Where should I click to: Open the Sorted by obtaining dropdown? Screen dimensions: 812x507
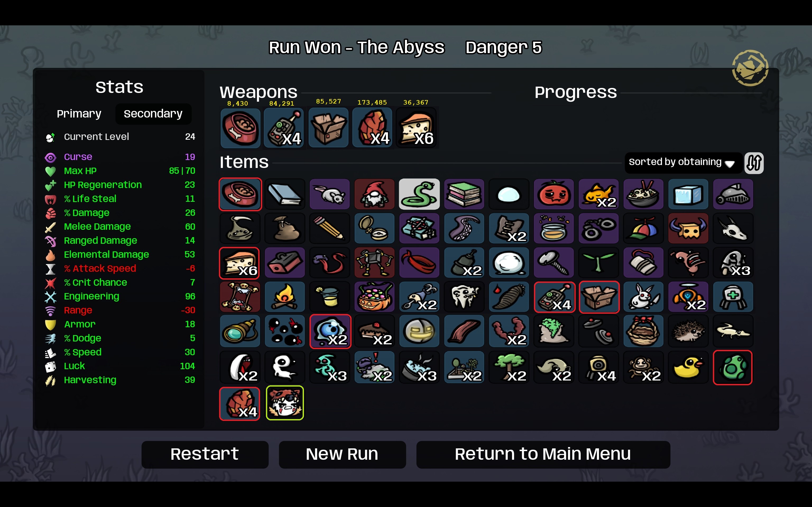coord(682,163)
